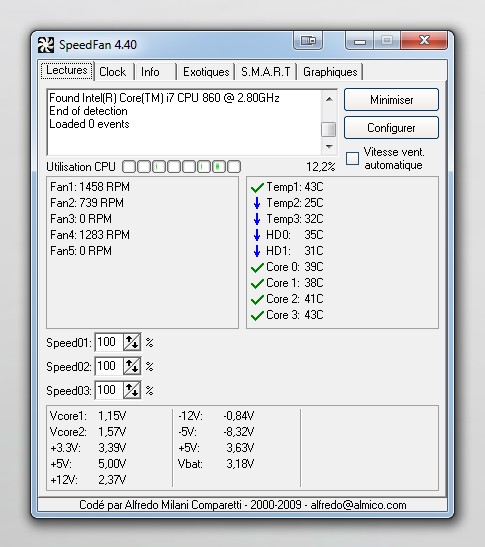Click the +3.3V 3,39V reading
485x547 pixels.
coord(88,448)
